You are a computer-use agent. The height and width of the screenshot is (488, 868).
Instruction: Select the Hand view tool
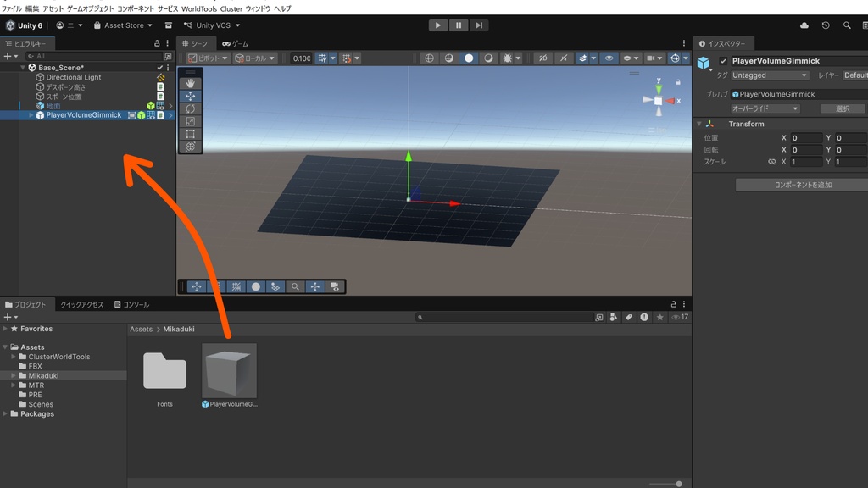pyautogui.click(x=191, y=84)
